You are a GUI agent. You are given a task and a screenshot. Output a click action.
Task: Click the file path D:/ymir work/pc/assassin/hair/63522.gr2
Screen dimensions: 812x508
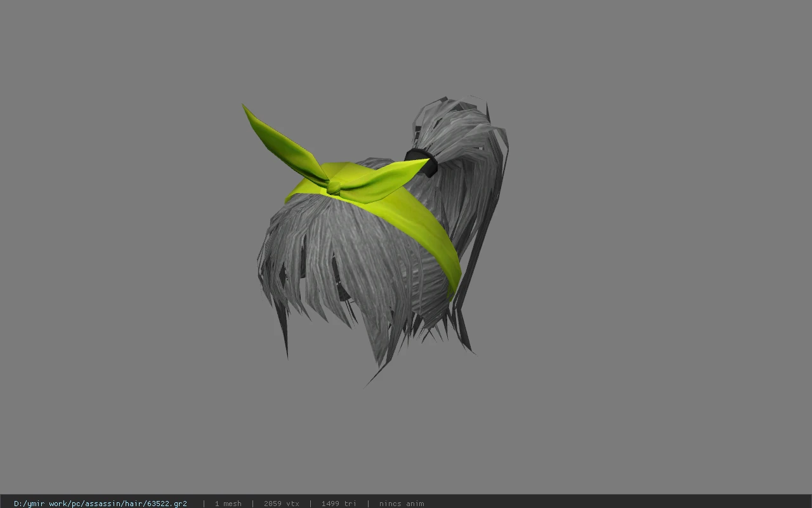tap(100, 504)
